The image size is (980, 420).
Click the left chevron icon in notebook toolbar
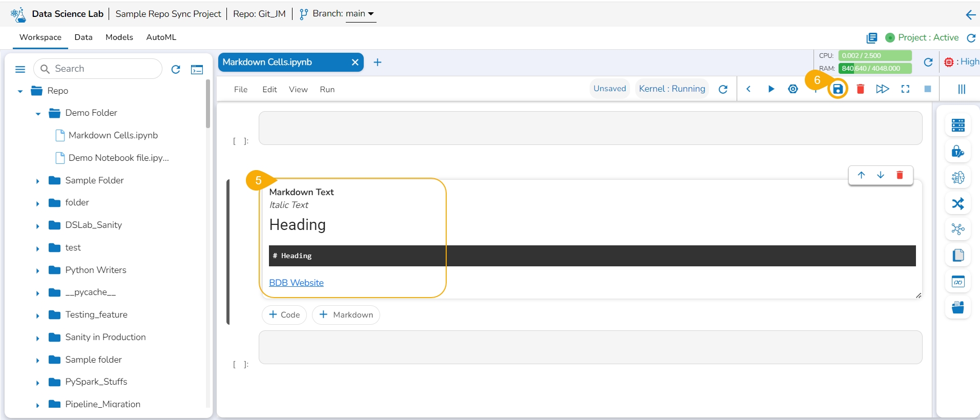[748, 89]
